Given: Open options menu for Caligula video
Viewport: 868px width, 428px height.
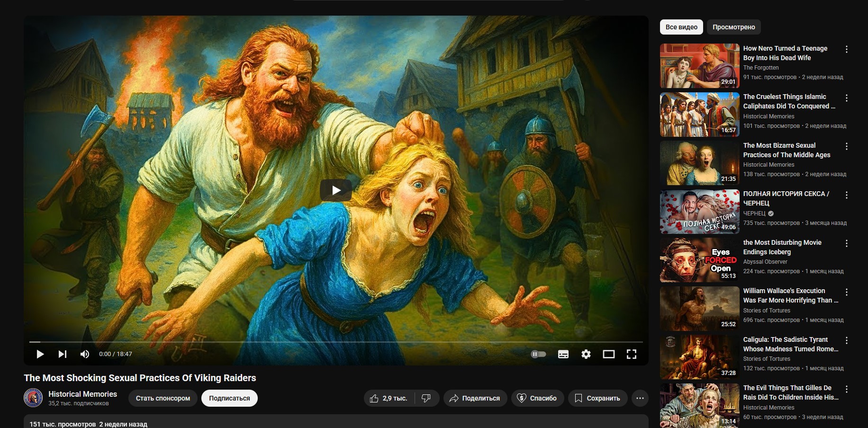Looking at the screenshot, I should click(x=847, y=340).
